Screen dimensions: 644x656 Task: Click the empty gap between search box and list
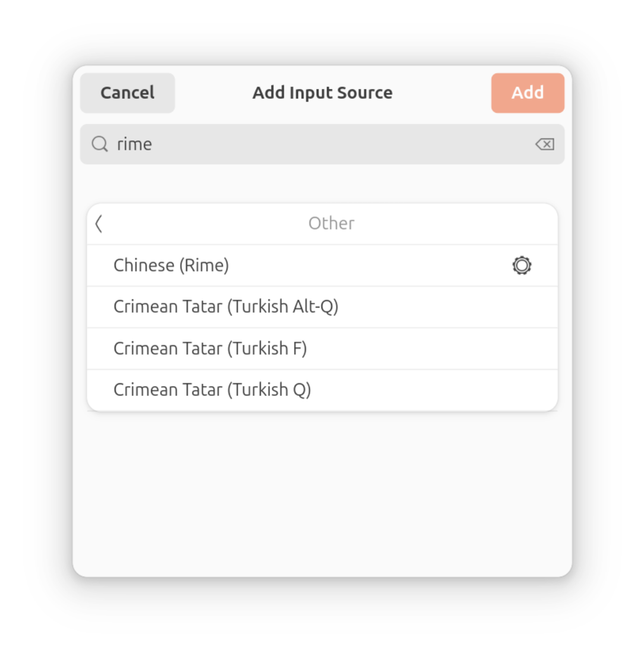pos(322,183)
